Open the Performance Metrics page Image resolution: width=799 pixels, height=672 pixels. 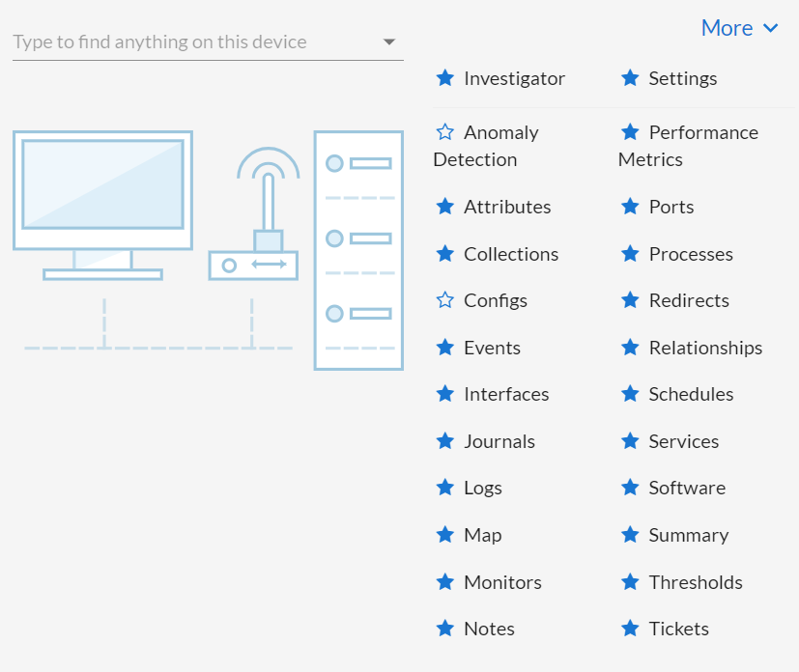(x=688, y=146)
